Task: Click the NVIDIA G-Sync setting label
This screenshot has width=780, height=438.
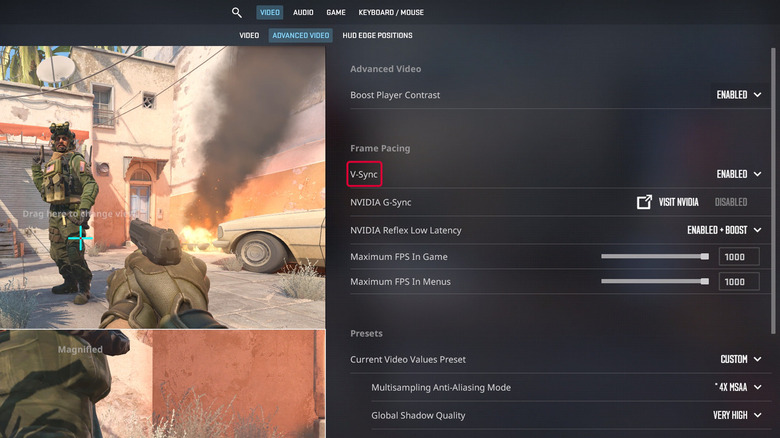Action: [381, 203]
